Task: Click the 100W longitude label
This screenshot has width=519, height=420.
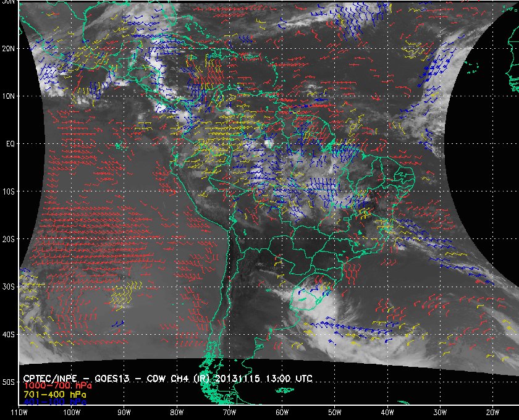Action: (72, 413)
